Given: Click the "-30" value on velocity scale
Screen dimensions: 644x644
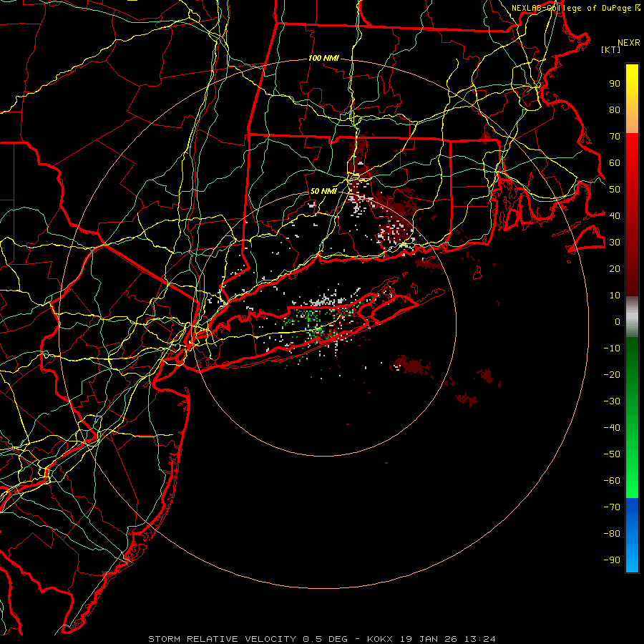Looking at the screenshot, I should click(x=612, y=401).
